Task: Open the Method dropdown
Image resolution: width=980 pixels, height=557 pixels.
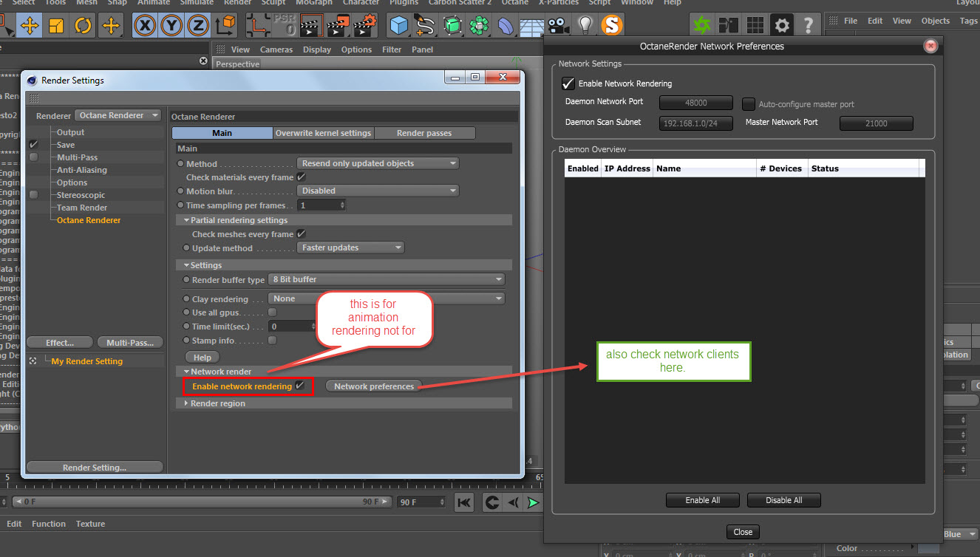Action: point(378,163)
